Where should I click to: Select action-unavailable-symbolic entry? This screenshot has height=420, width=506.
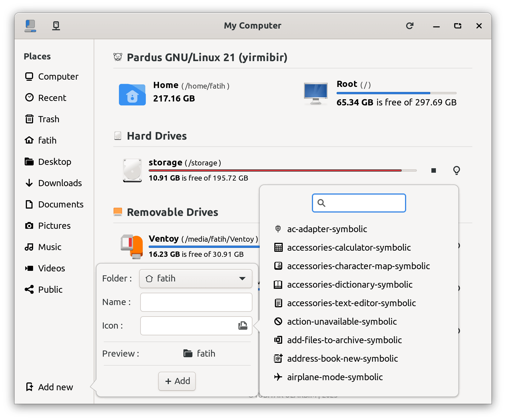pyautogui.click(x=359, y=322)
